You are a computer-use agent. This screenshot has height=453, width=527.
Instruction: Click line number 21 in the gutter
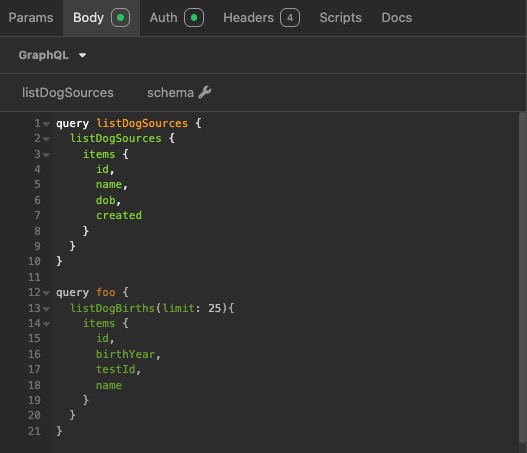pos(34,431)
